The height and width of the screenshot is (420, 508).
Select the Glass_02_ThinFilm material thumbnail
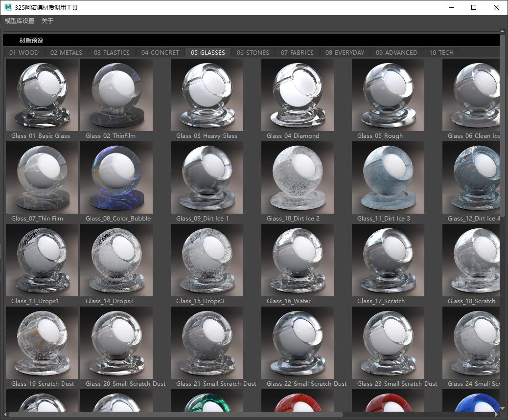click(116, 95)
